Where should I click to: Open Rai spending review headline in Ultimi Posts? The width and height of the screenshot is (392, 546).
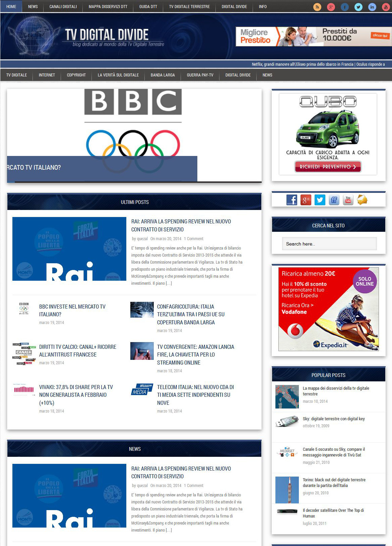(x=181, y=225)
